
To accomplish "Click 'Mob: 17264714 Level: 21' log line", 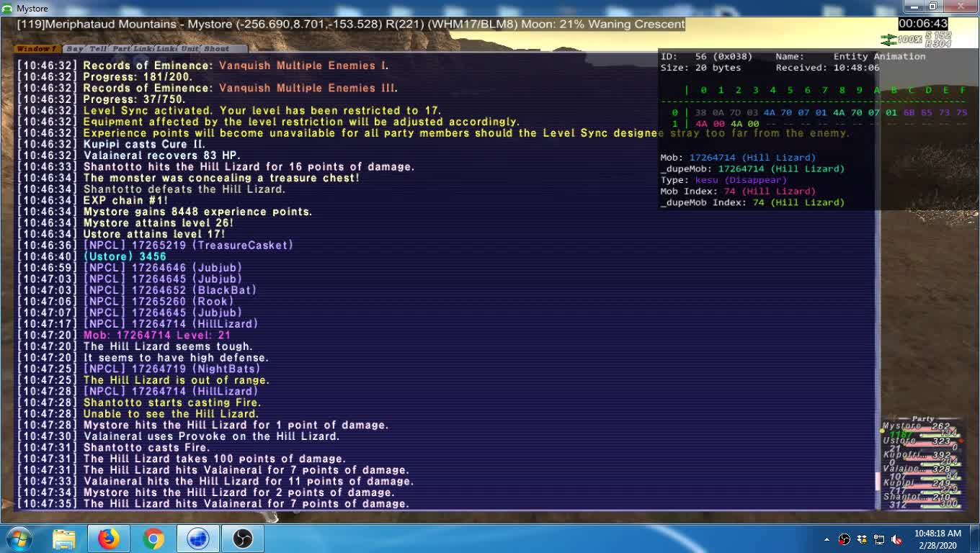I will click(x=124, y=336).
